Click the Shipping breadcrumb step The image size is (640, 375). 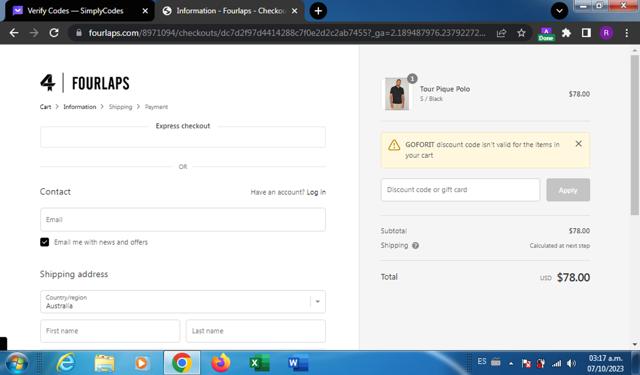click(x=120, y=107)
